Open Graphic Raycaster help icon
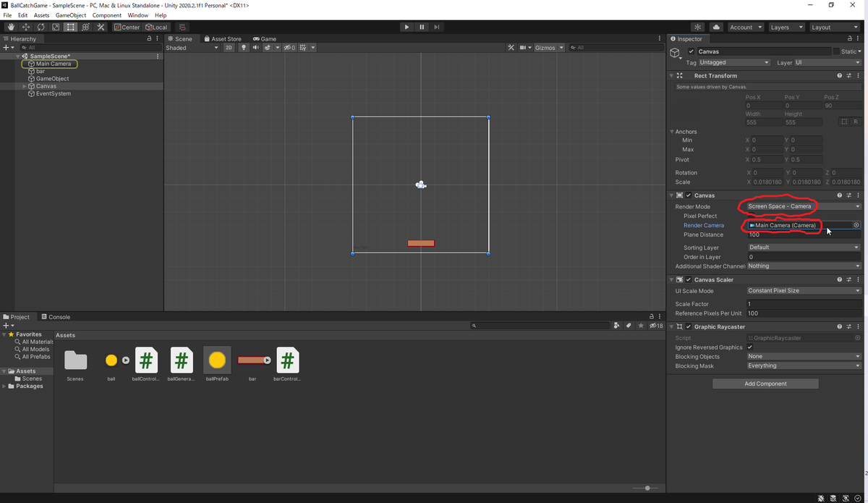This screenshot has width=868, height=503. point(839,326)
